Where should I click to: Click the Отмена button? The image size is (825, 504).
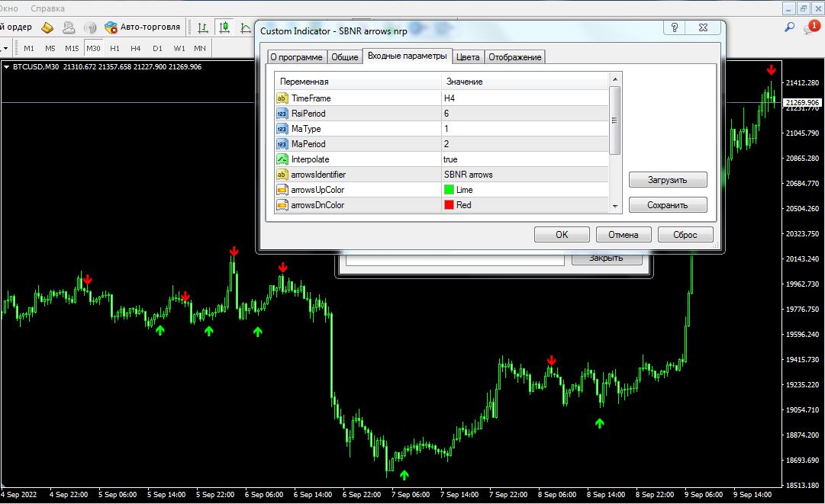coord(624,234)
